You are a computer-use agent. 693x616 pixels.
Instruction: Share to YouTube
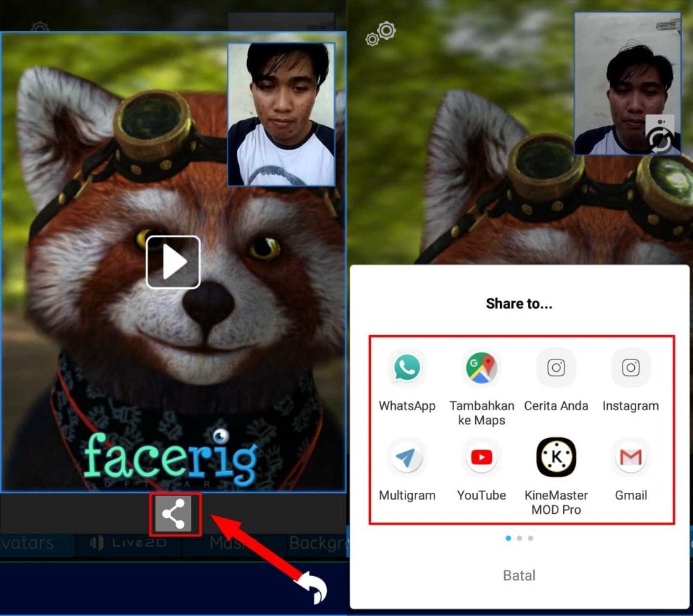pyautogui.click(x=482, y=471)
